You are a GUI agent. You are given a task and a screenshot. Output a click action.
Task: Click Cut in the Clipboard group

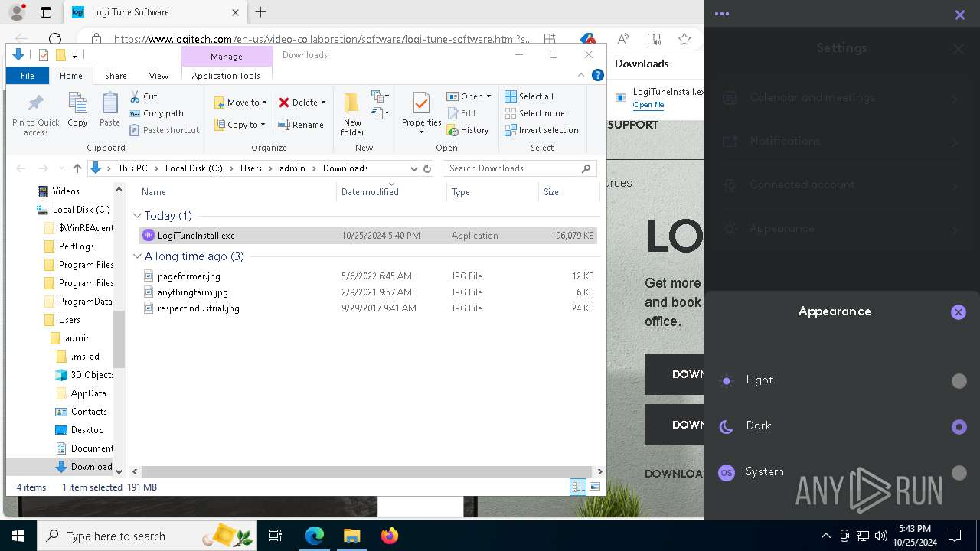click(x=143, y=96)
